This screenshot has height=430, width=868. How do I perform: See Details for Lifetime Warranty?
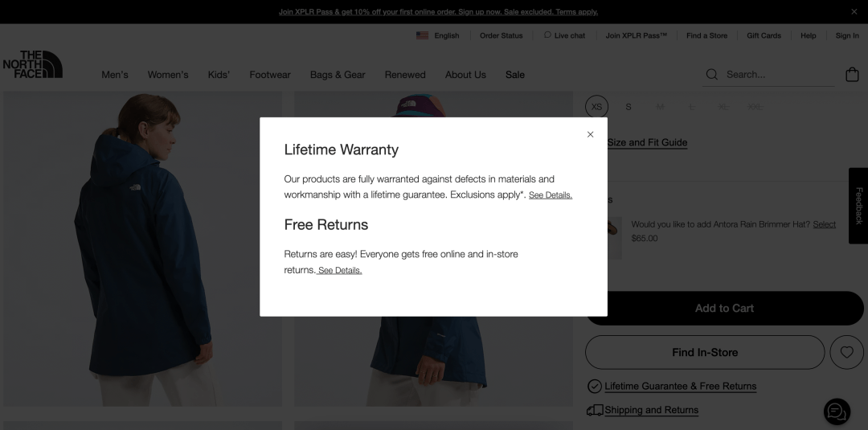click(x=551, y=195)
